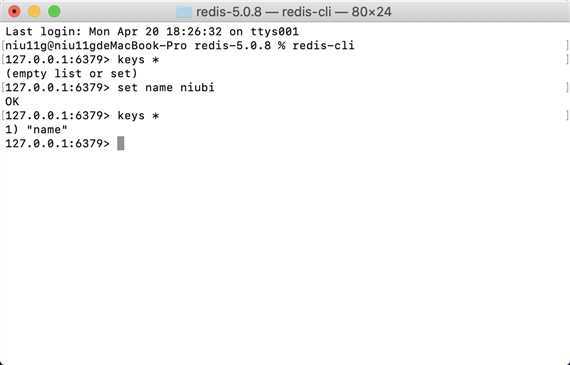Click the word redis-cli in the shell command
This screenshot has width=570, height=365.
(x=323, y=45)
